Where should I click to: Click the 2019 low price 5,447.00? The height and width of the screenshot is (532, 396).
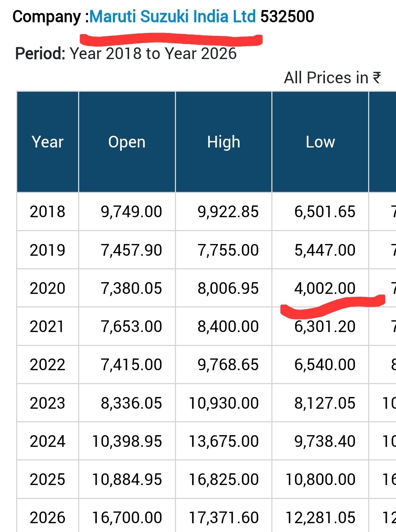coord(325,250)
